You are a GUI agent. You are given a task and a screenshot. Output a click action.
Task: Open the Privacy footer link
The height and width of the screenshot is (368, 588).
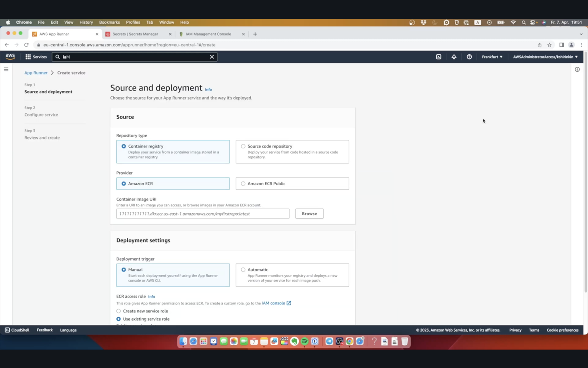pos(515,330)
